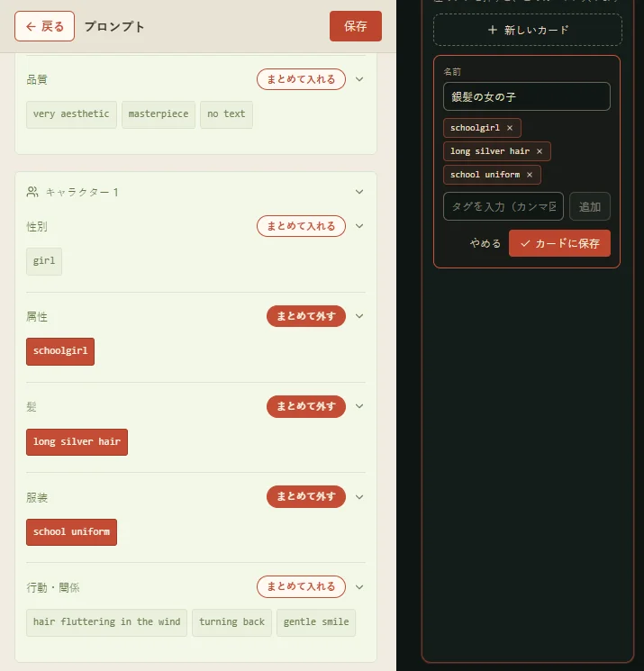The height and width of the screenshot is (671, 644).
Task: Click まとめて入れる in the 性別 section
Action: pyautogui.click(x=301, y=226)
